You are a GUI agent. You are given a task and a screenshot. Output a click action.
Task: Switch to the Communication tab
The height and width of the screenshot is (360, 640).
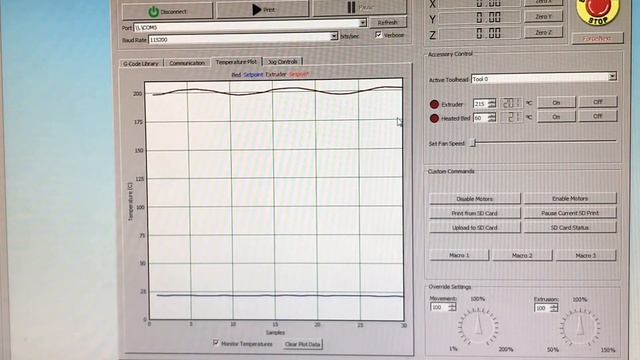click(x=187, y=63)
